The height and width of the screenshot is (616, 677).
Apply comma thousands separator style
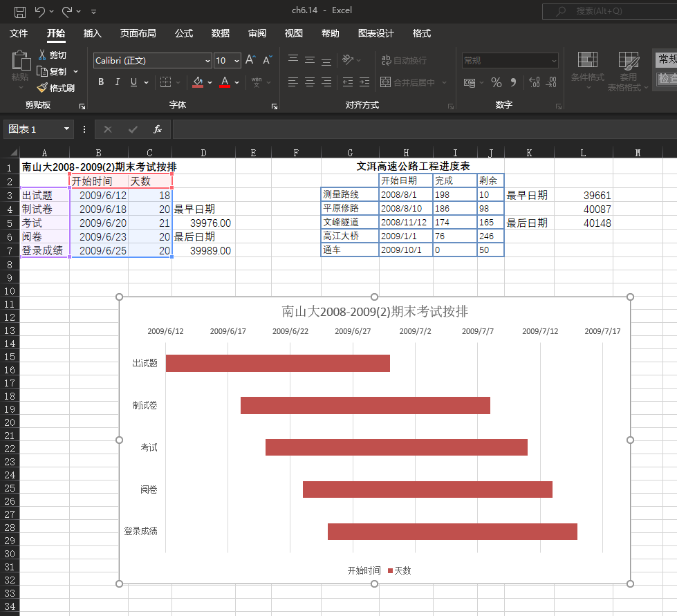[x=513, y=82]
